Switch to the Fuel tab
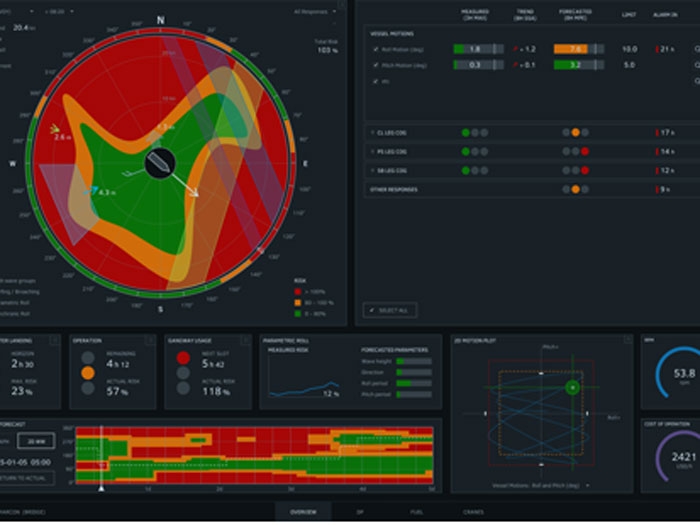 [416, 512]
